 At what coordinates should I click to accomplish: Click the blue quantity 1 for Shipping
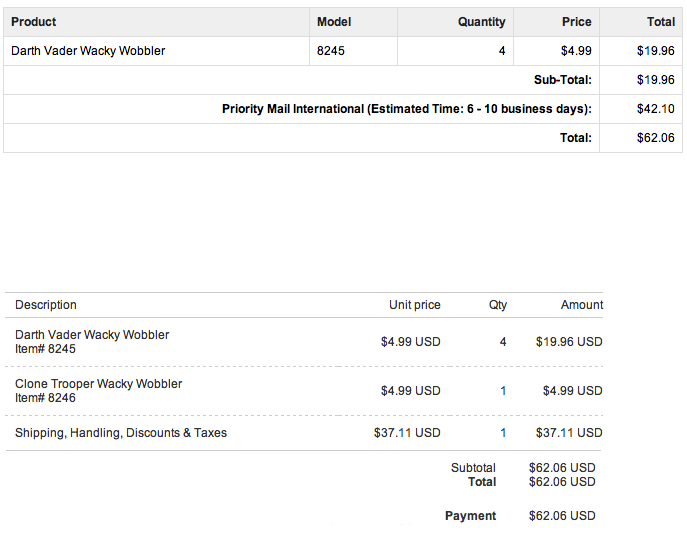pyautogui.click(x=503, y=433)
